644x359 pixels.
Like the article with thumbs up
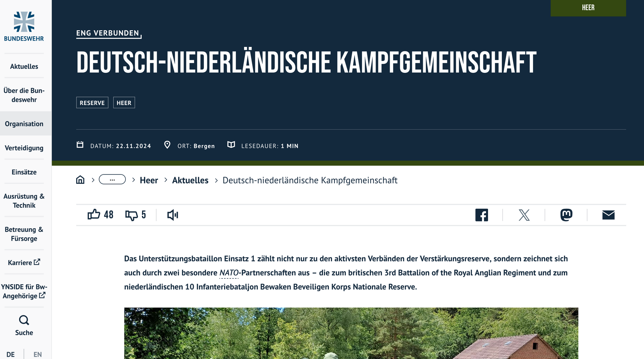[x=94, y=214]
